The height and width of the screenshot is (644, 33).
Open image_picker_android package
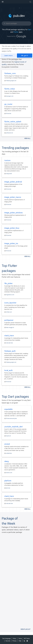13,182
